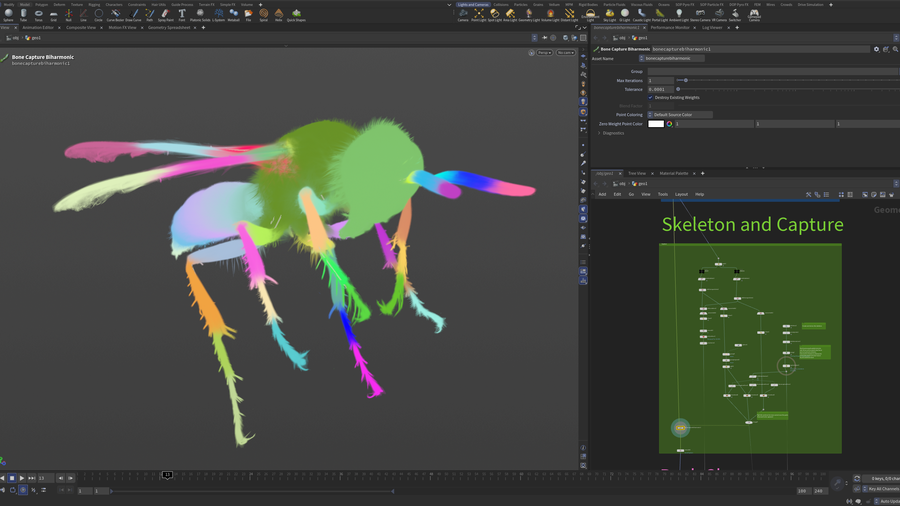900x506 pixels.
Task: Adjust the Max Iterations slider handle
Action: pos(685,80)
